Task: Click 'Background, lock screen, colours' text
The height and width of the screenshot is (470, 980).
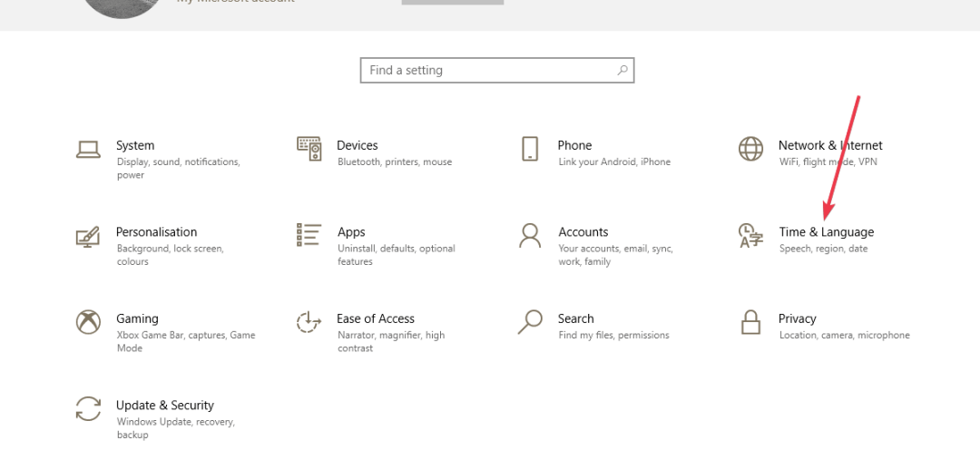Action: 170,255
